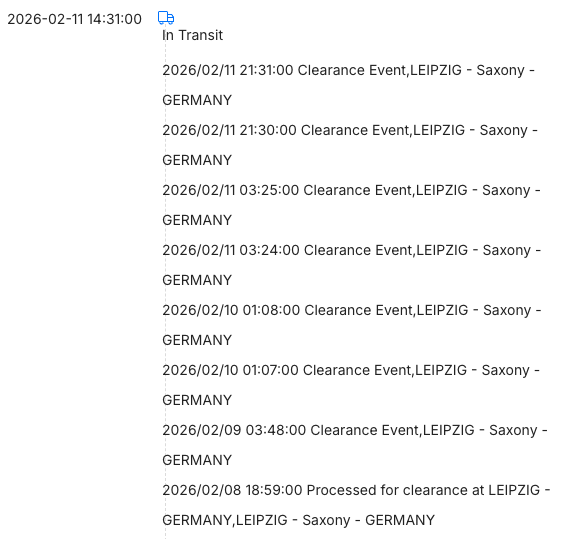This screenshot has height=539, width=563.
Task: Select GERMANY text below the 01:07:00 event
Action: pyautogui.click(x=197, y=400)
